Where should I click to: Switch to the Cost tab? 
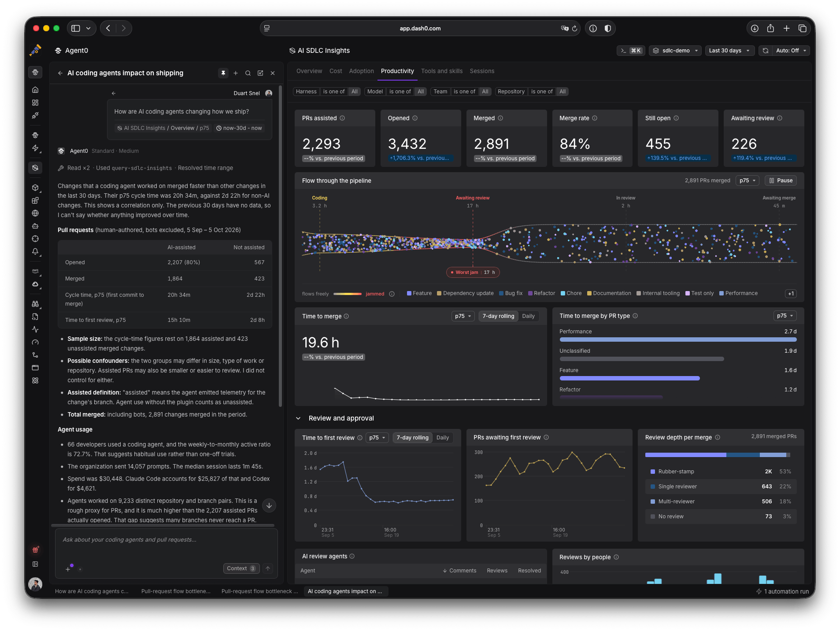coord(336,71)
